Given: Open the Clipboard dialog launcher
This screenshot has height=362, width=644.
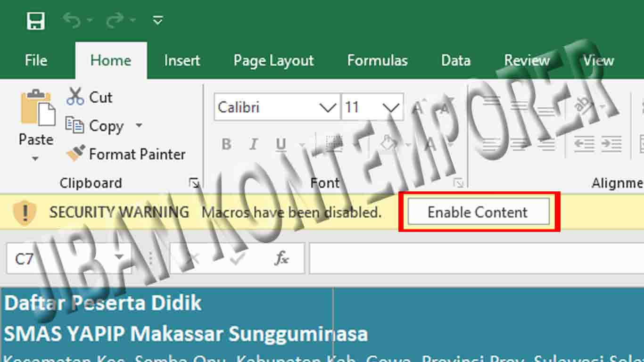Looking at the screenshot, I should 194,183.
